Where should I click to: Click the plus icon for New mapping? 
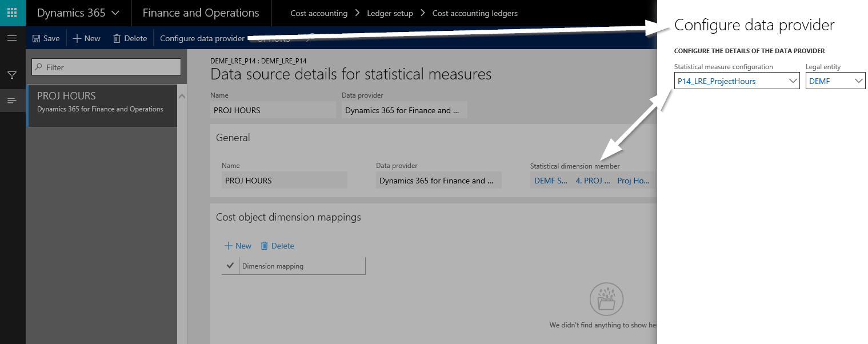point(229,246)
